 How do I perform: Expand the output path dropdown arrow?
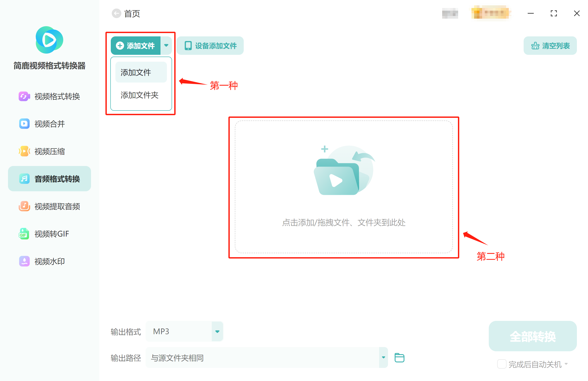click(x=383, y=357)
